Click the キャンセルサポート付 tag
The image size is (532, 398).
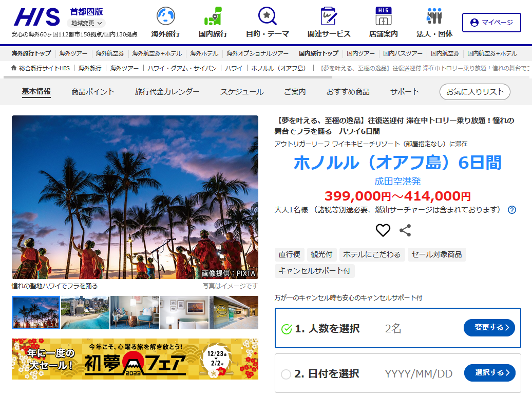pos(314,271)
